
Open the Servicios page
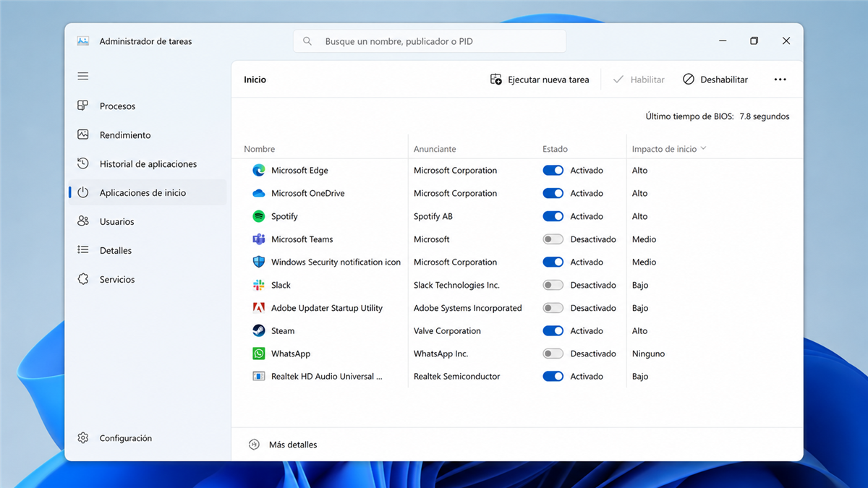pyautogui.click(x=147, y=279)
